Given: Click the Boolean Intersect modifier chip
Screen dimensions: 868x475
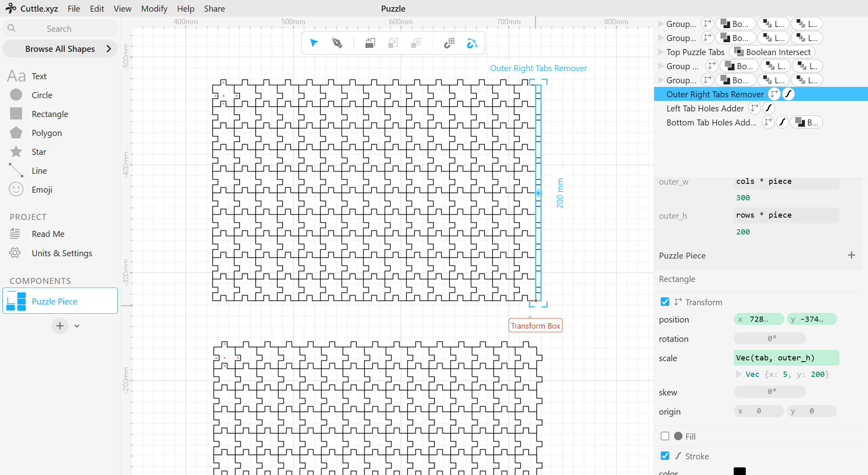Looking at the screenshot, I should click(x=772, y=52).
